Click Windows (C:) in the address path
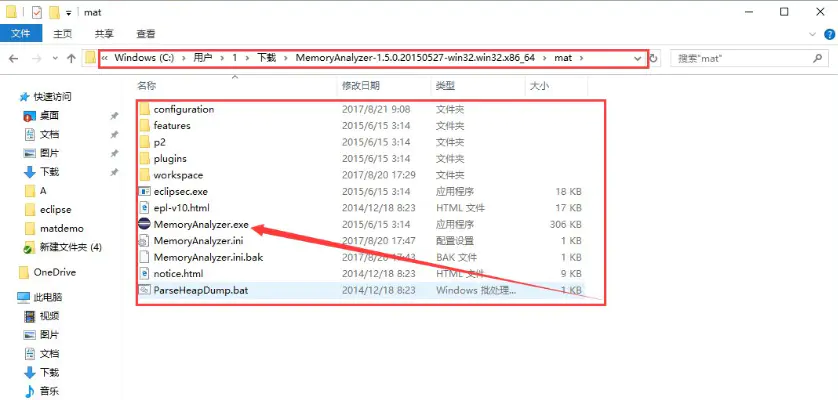This screenshot has width=838, height=400. (x=144, y=58)
